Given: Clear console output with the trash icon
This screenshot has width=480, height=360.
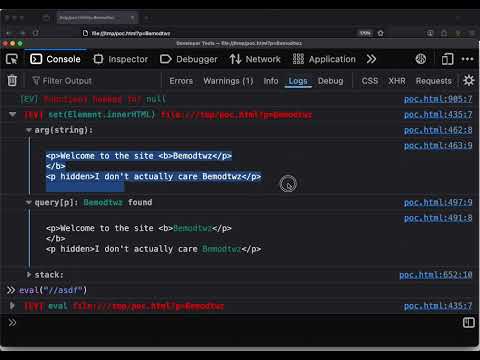Looking at the screenshot, I should tap(12, 80).
